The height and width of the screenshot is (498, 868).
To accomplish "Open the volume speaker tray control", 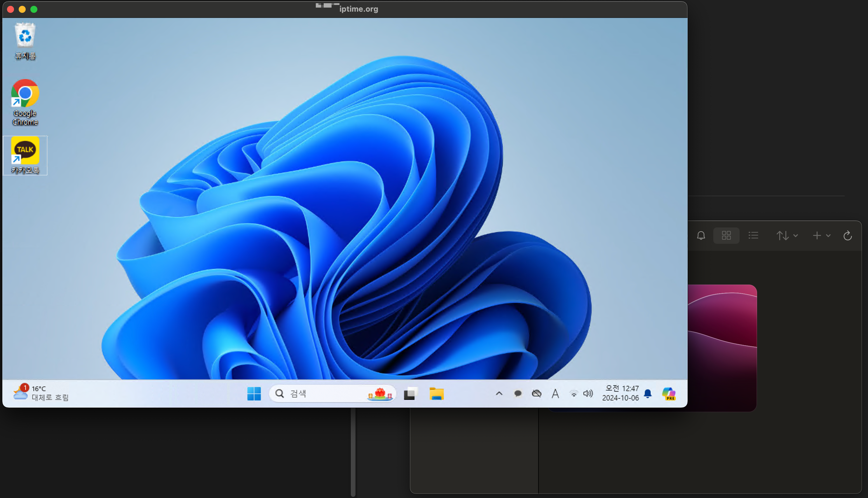I will [x=588, y=394].
